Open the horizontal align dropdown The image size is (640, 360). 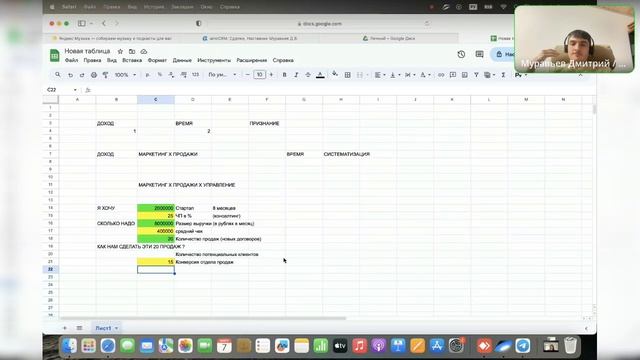(x=380, y=75)
